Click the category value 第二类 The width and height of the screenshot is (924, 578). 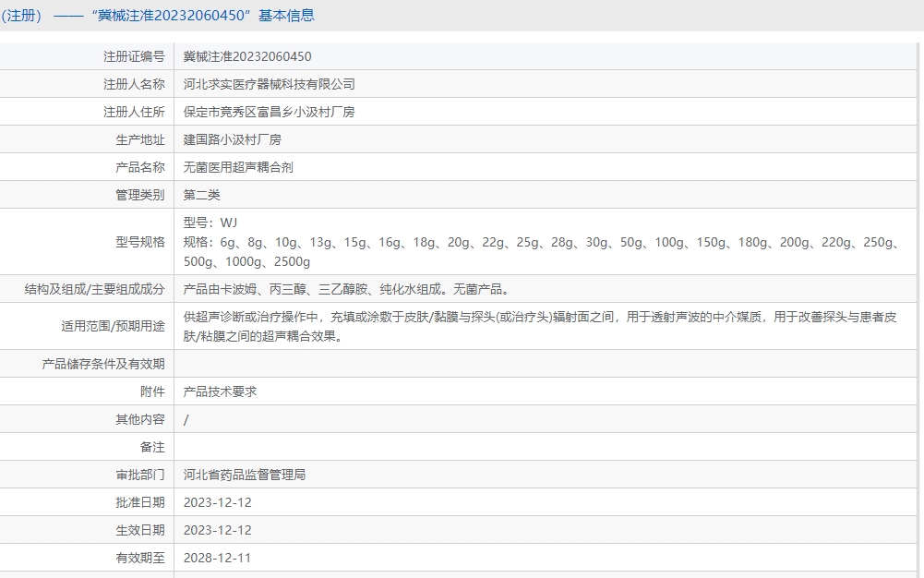pos(201,195)
